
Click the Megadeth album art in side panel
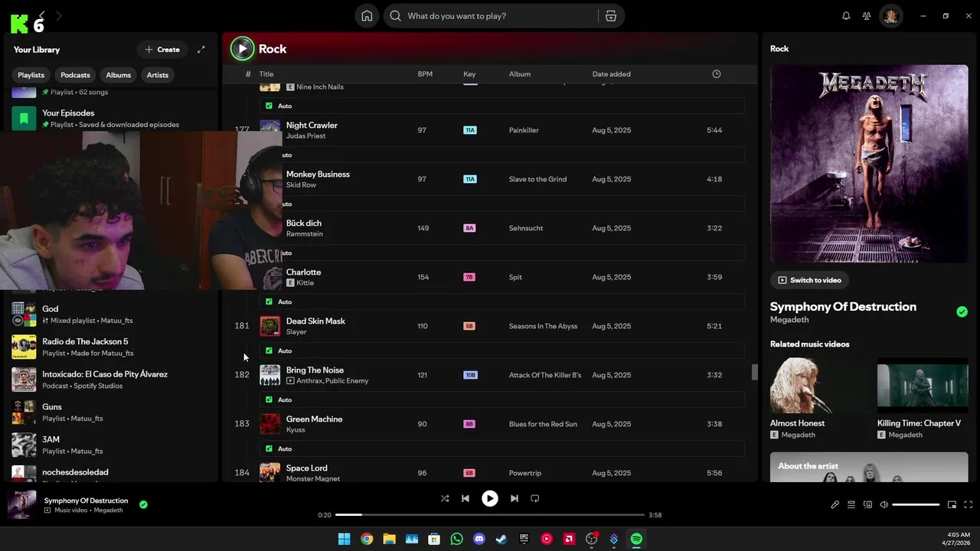click(869, 163)
